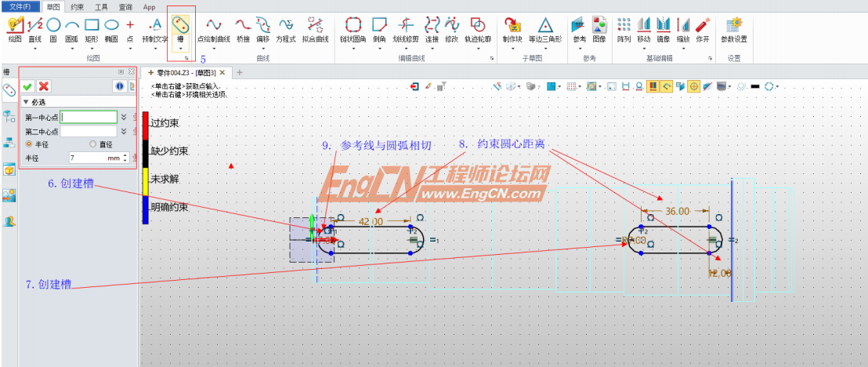Screen dimensions: 868x367
Task: Select the 镜像 (Mirror) tool
Action: tap(664, 29)
